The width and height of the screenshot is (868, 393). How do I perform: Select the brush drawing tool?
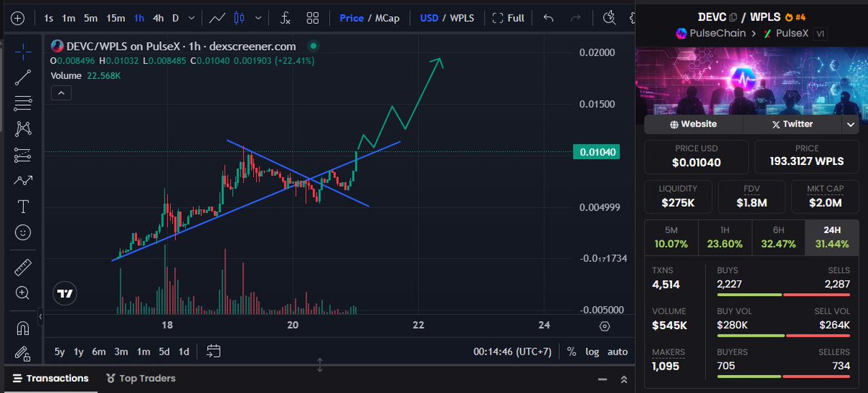22,181
